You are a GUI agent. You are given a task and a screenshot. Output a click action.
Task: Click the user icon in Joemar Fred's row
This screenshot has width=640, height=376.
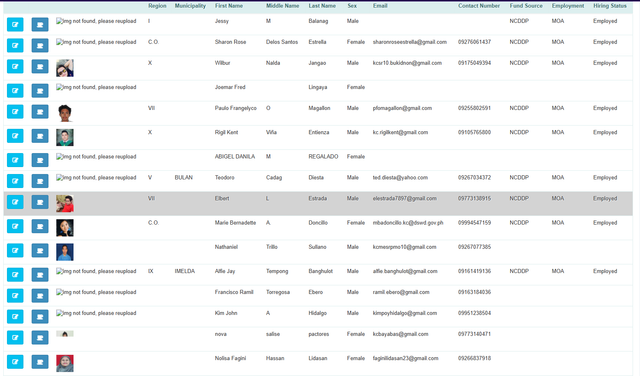[x=40, y=91]
